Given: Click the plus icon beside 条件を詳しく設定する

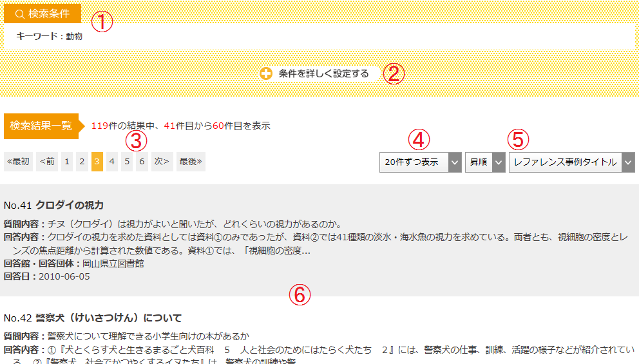Looking at the screenshot, I should 267,73.
